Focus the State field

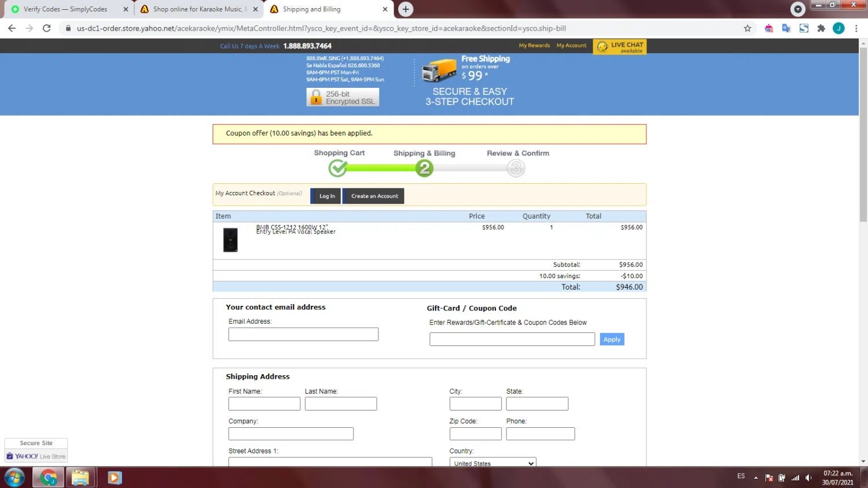tap(537, 404)
